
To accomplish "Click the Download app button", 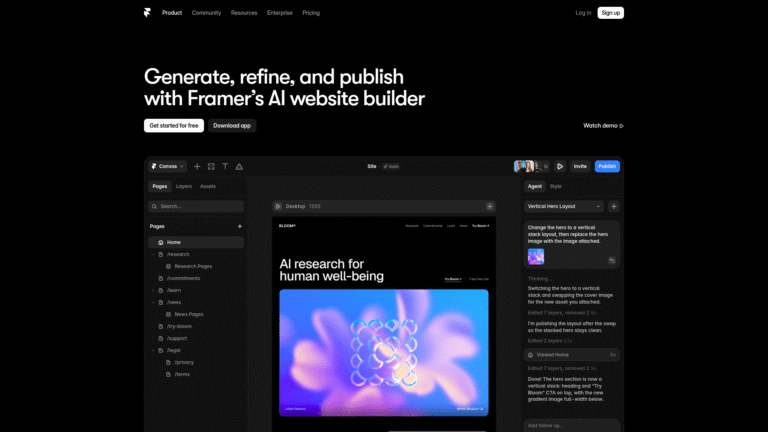I will tap(232, 126).
